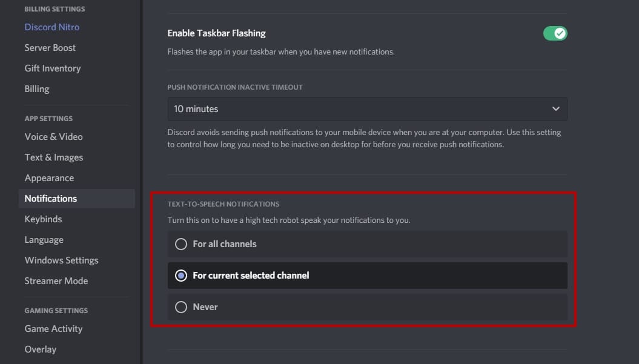Viewport: 639px width, 364px height.
Task: Open the push notification timeout dropdown
Action: (367, 109)
